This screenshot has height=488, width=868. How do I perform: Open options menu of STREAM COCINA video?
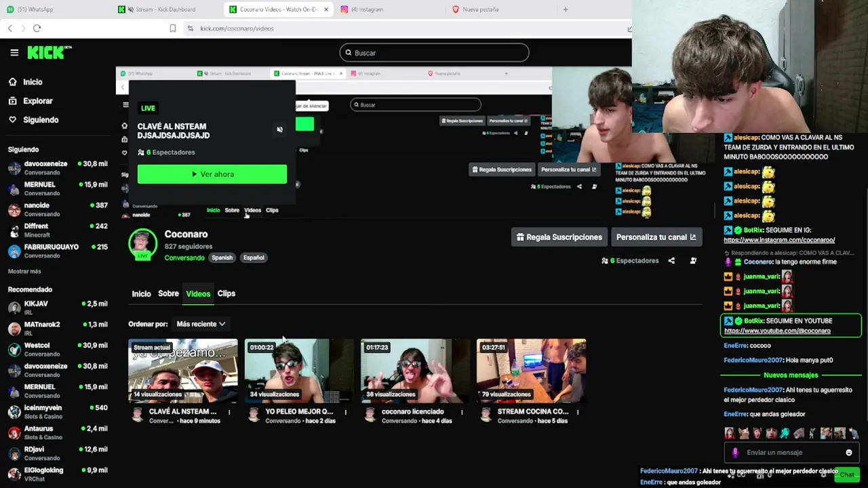[x=578, y=412]
